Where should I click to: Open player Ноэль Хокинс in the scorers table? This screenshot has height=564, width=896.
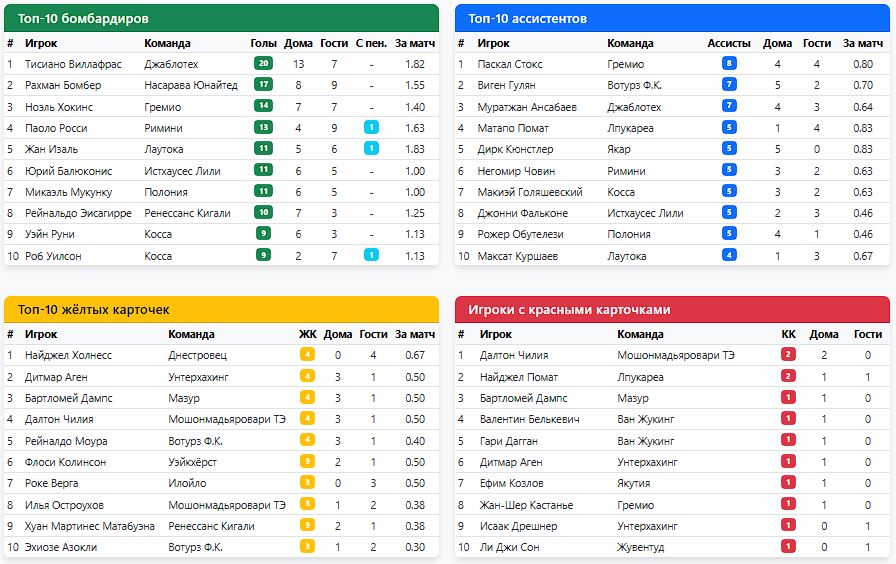[x=59, y=107]
